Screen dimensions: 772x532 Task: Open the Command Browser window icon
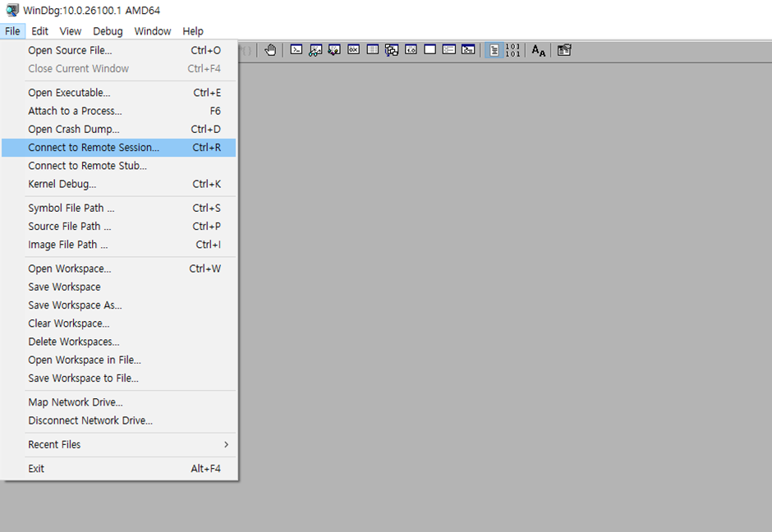pyautogui.click(x=468, y=50)
